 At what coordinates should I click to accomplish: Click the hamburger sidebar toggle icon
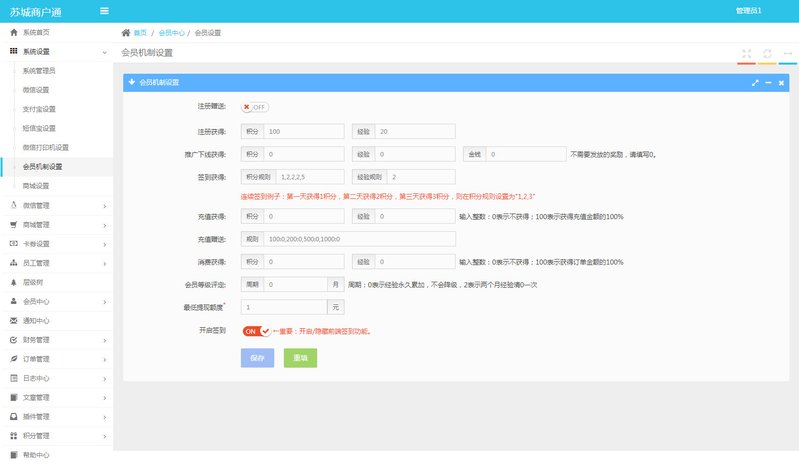[105, 11]
